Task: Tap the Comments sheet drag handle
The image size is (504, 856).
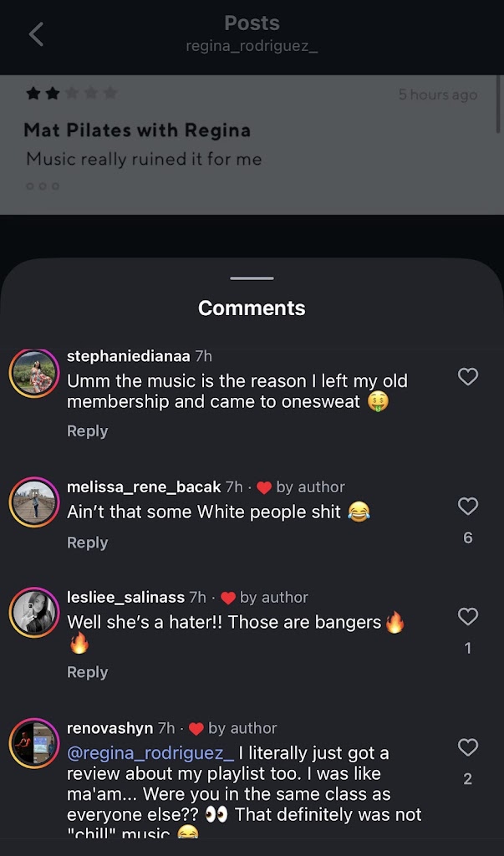Action: tap(252, 278)
